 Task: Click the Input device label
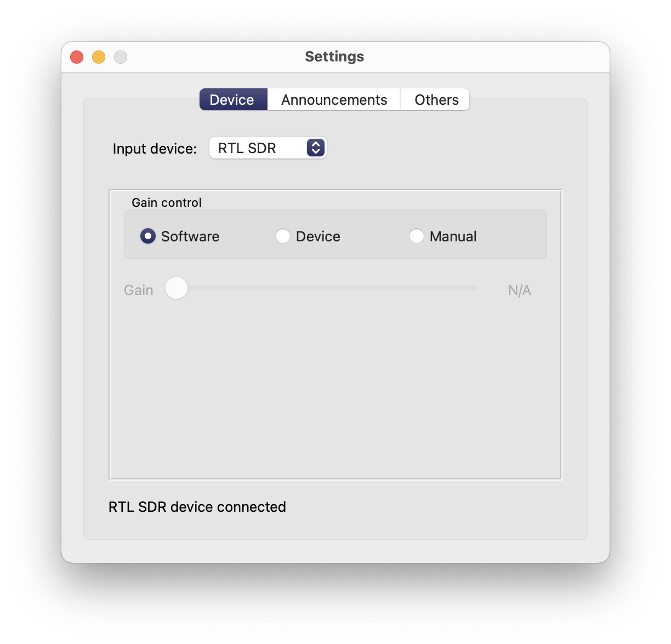pyautogui.click(x=155, y=149)
